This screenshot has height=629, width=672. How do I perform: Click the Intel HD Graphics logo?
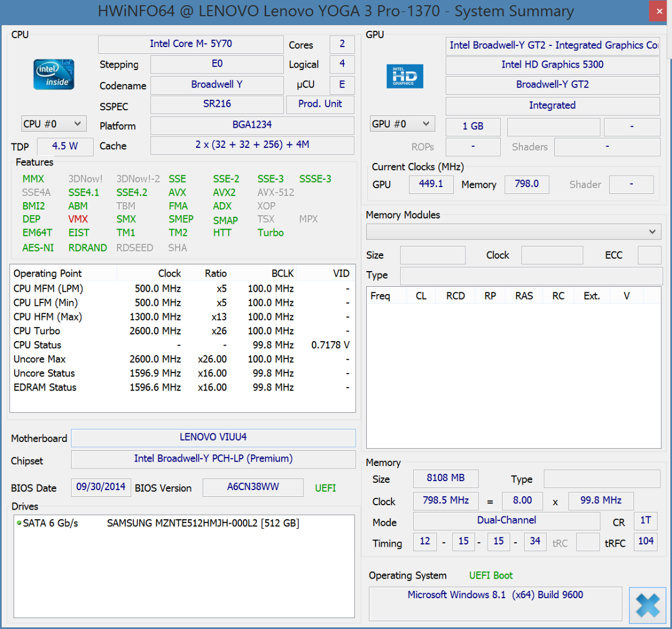404,76
